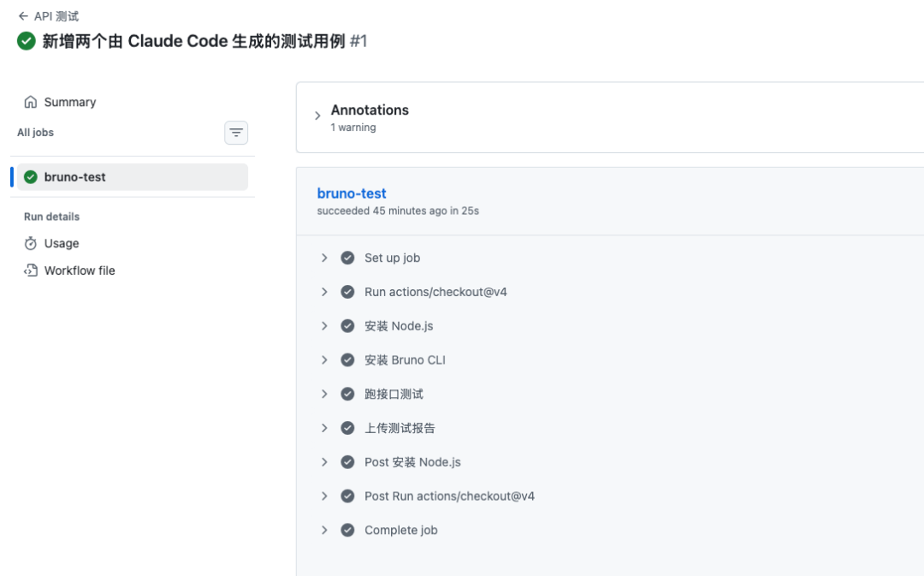Expand the Set up job step
This screenshot has height=576, width=924.
point(324,258)
